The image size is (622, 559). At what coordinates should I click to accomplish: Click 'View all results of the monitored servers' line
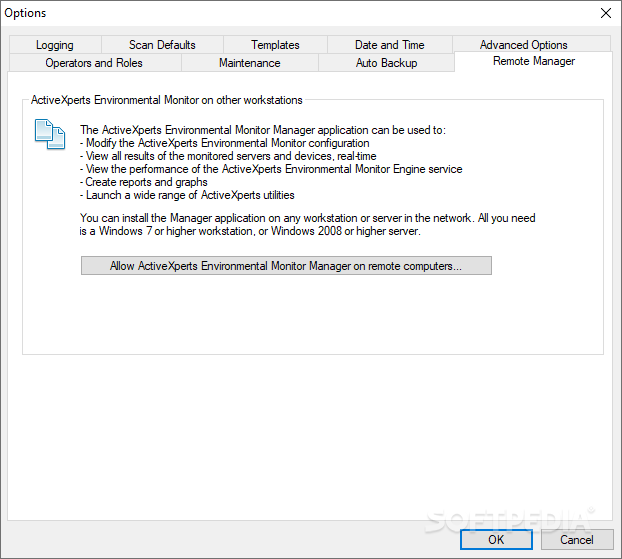(x=228, y=156)
